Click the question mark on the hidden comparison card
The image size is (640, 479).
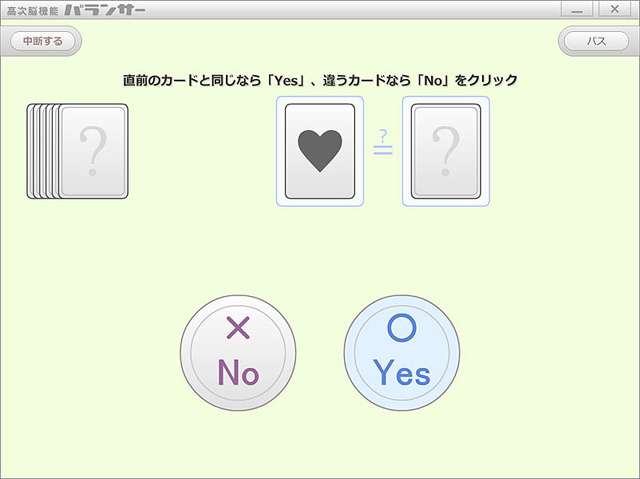446,151
